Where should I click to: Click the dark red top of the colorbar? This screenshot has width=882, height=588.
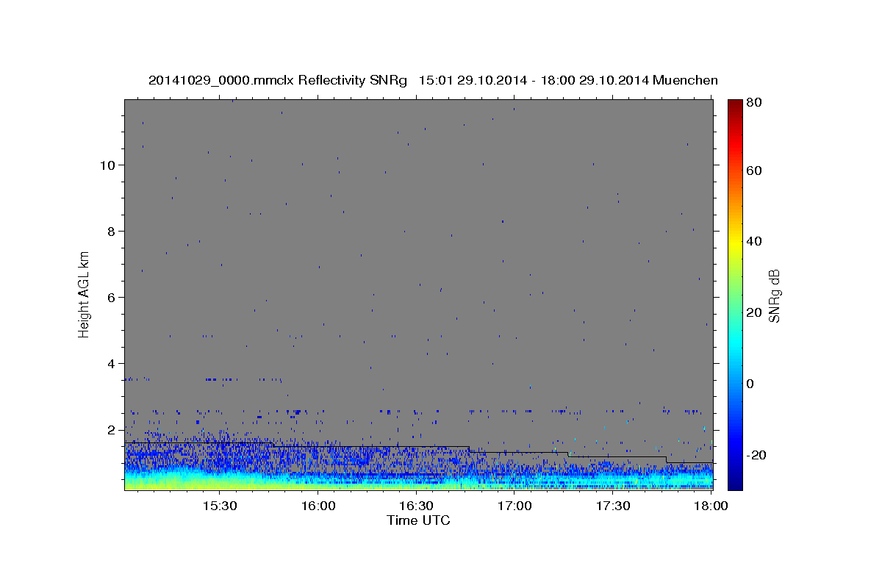pyautogui.click(x=734, y=104)
